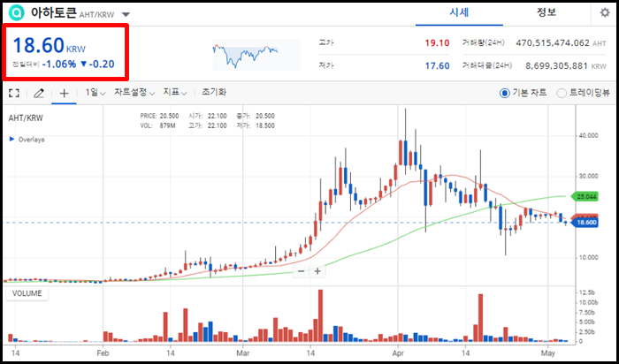Click the 40.000 price axis label
The width and height of the screenshot is (619, 364).
click(588, 135)
